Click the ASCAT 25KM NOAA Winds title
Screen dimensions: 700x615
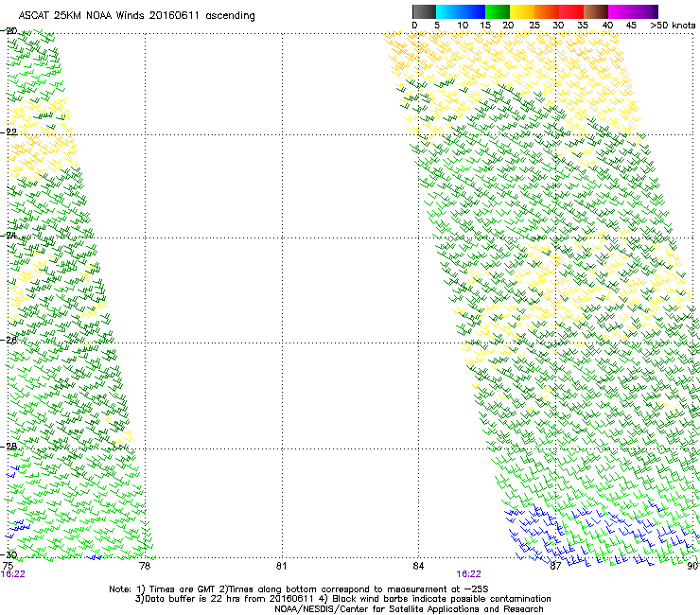[136, 16]
